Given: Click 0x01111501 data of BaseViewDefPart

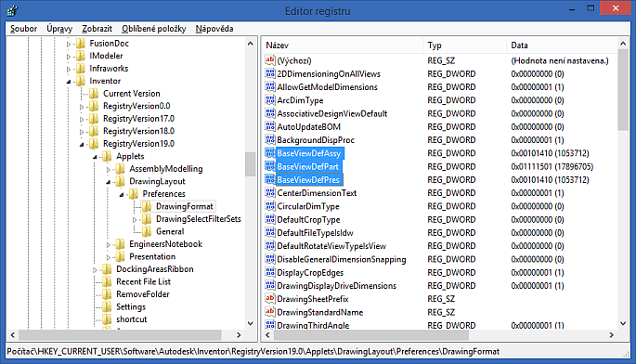Looking at the screenshot, I should [x=552, y=167].
